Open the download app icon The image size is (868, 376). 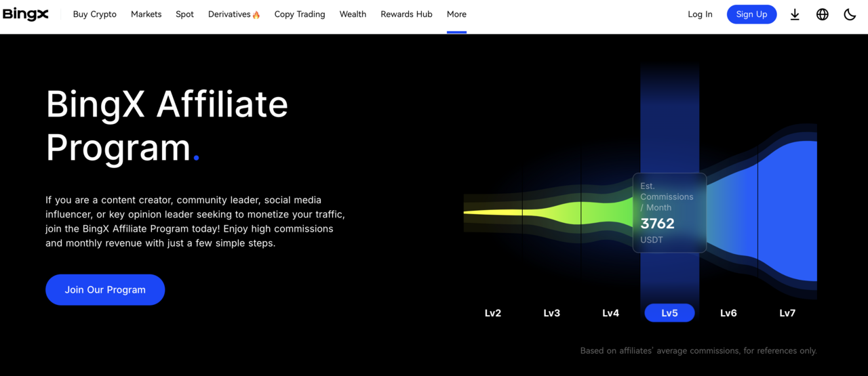(795, 14)
